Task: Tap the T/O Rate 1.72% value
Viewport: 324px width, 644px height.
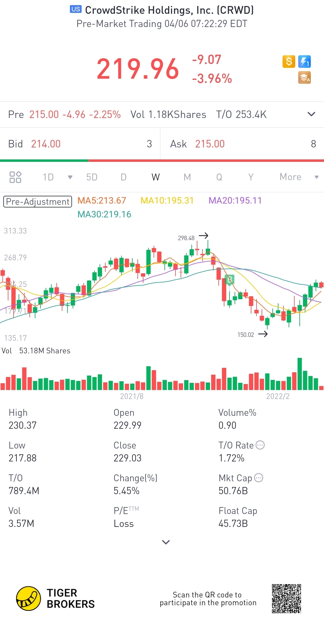Action: click(232, 458)
